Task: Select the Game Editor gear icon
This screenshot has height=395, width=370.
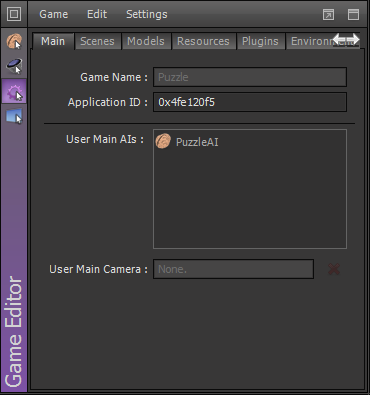Action: coord(14,91)
